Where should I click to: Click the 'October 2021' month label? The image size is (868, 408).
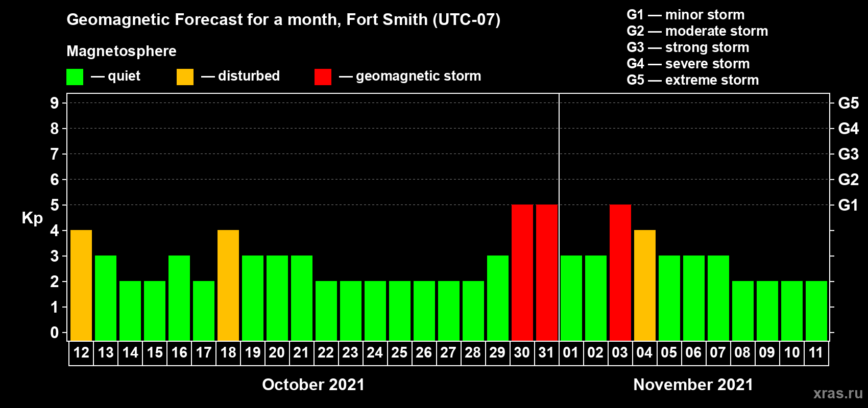pos(314,385)
